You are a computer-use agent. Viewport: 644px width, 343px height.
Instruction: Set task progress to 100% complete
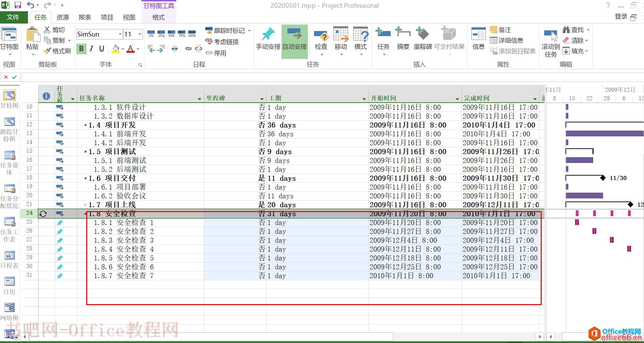(192, 33)
